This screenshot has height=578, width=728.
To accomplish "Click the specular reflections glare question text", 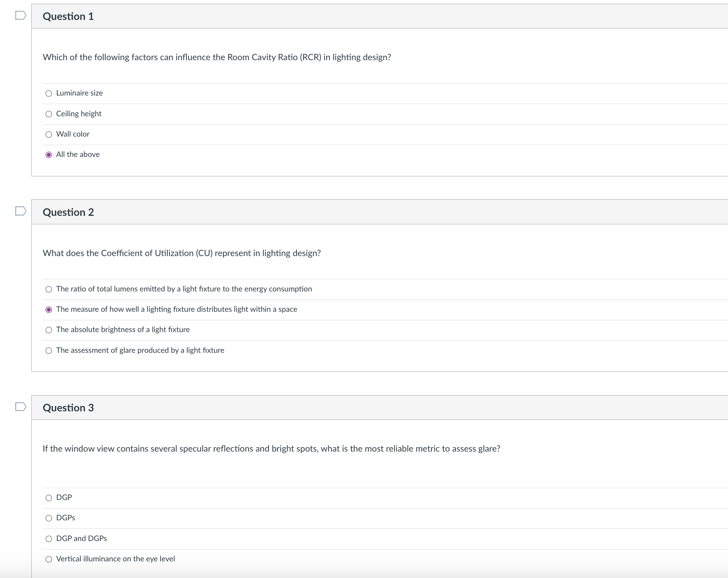I will (x=271, y=449).
